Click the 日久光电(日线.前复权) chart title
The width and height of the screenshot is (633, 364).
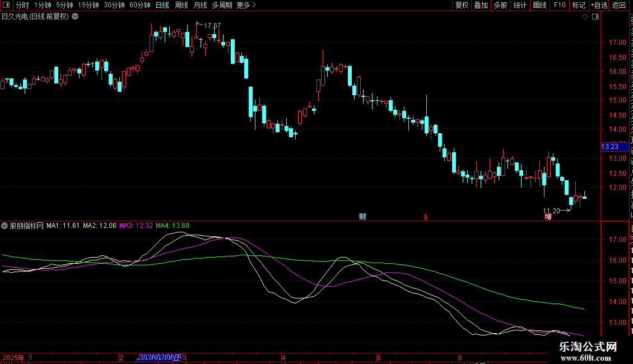tap(35, 17)
